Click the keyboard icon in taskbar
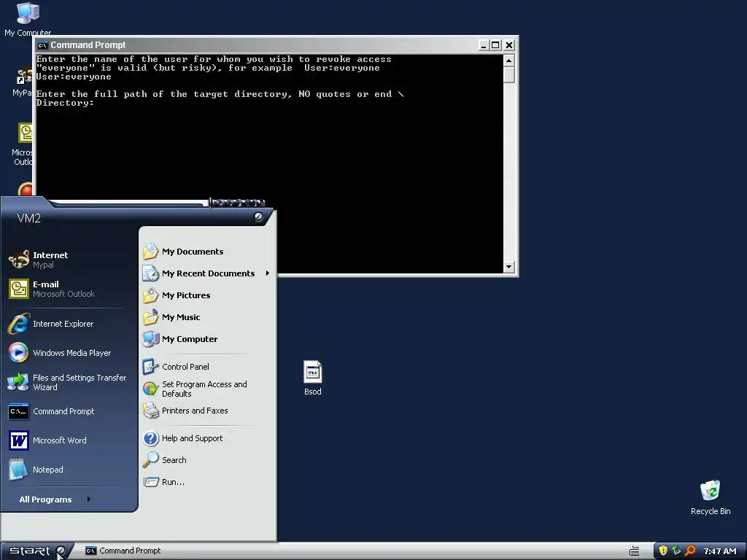Image resolution: width=747 pixels, height=560 pixels. coord(634,551)
